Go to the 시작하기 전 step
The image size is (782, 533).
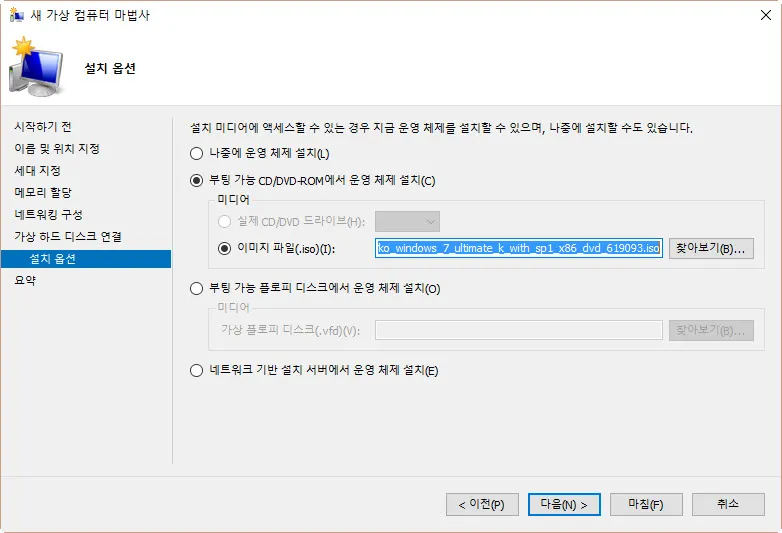[43, 127]
